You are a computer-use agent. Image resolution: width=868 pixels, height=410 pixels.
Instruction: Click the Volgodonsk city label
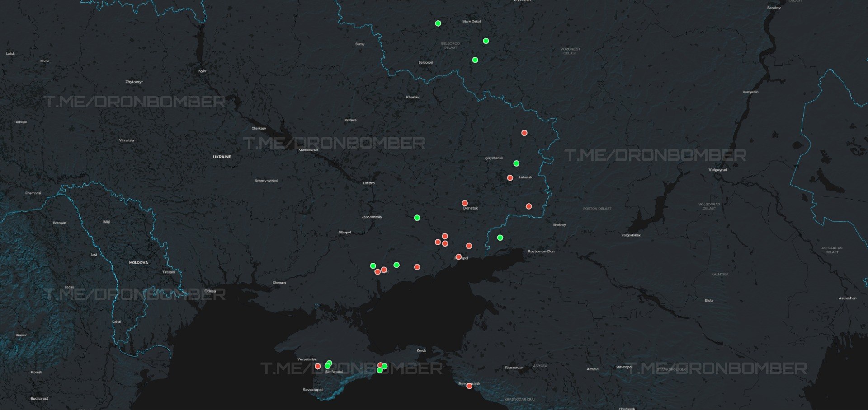point(631,235)
